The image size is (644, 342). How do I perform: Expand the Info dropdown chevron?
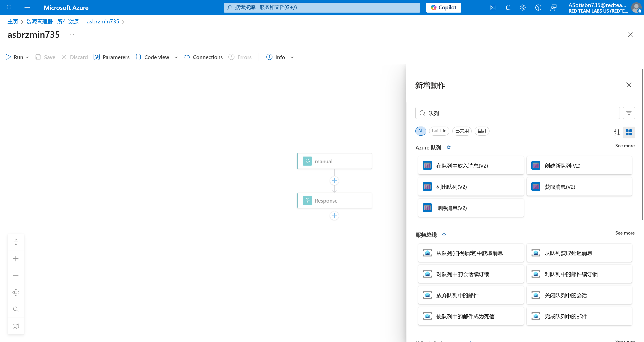292,57
